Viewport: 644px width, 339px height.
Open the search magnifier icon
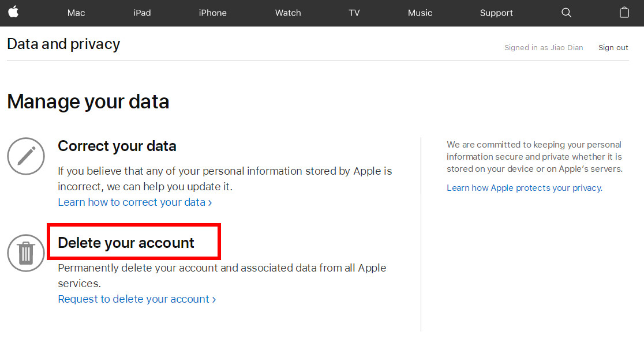[566, 13]
